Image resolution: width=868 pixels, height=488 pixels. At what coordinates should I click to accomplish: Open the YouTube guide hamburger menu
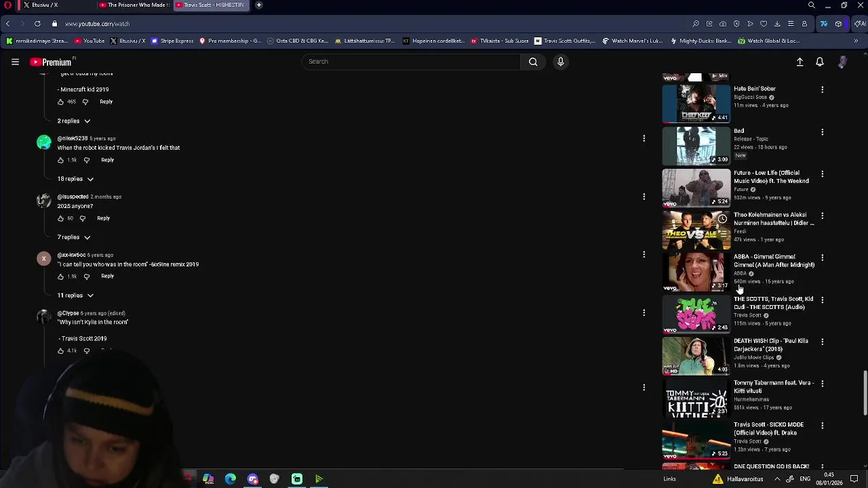pos(15,62)
